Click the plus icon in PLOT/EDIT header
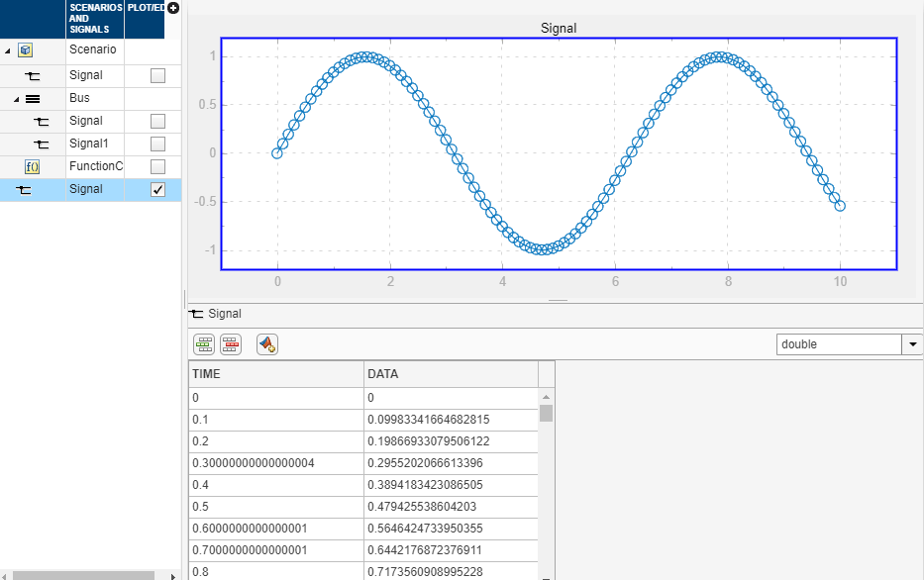The image size is (924, 580). (173, 8)
